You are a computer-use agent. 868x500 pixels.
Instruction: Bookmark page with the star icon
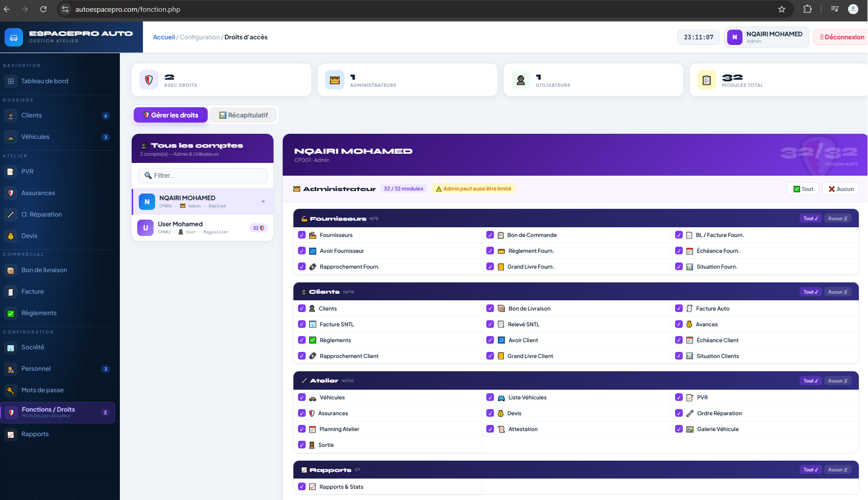pos(782,9)
